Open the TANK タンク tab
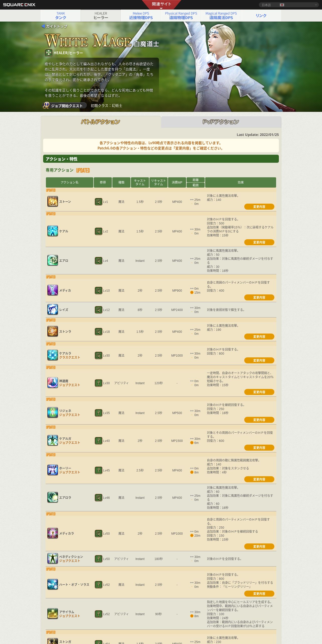 coord(61,16)
